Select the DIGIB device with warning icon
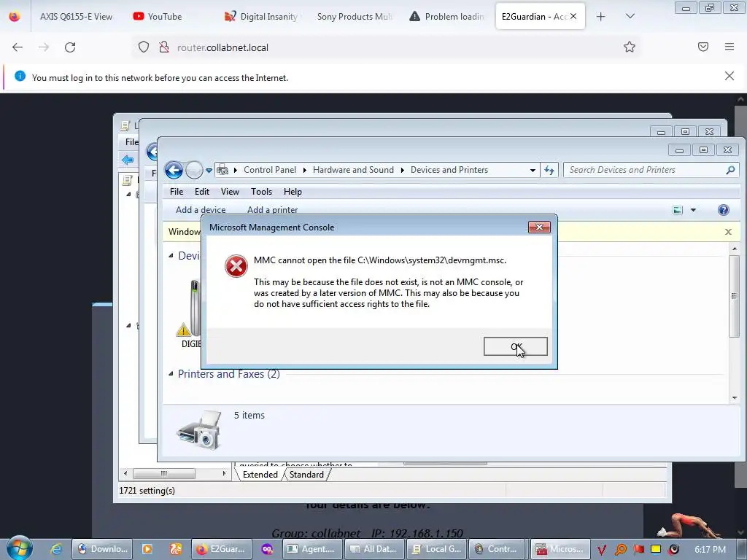This screenshot has width=747, height=560. (x=190, y=314)
